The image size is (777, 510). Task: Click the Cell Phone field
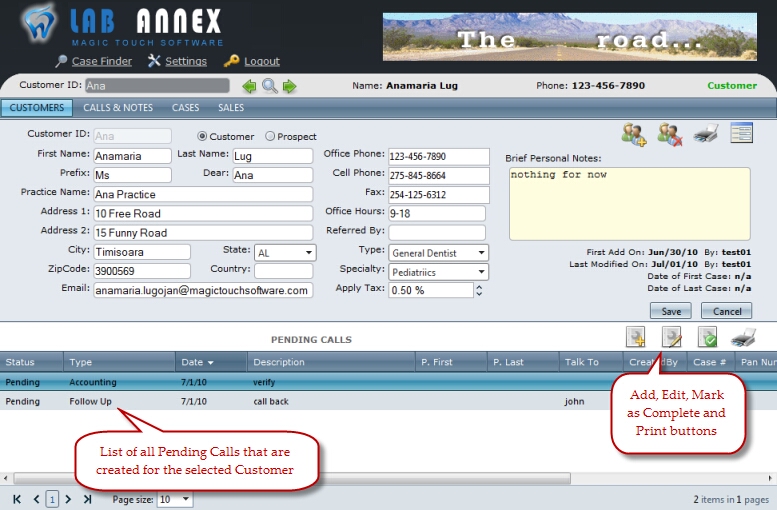click(x=439, y=175)
